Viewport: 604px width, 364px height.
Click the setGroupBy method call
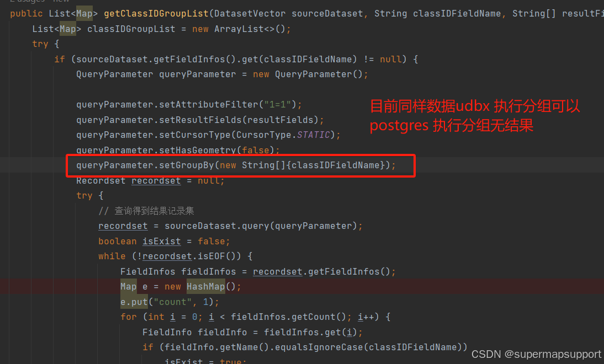click(187, 165)
